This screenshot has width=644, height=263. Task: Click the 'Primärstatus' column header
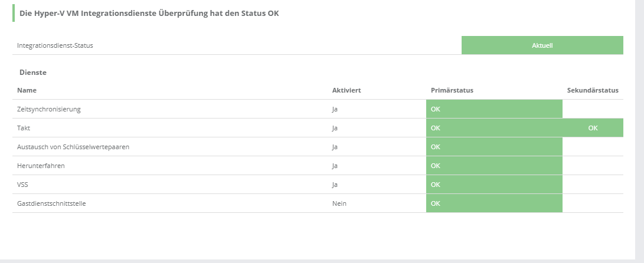click(x=452, y=90)
